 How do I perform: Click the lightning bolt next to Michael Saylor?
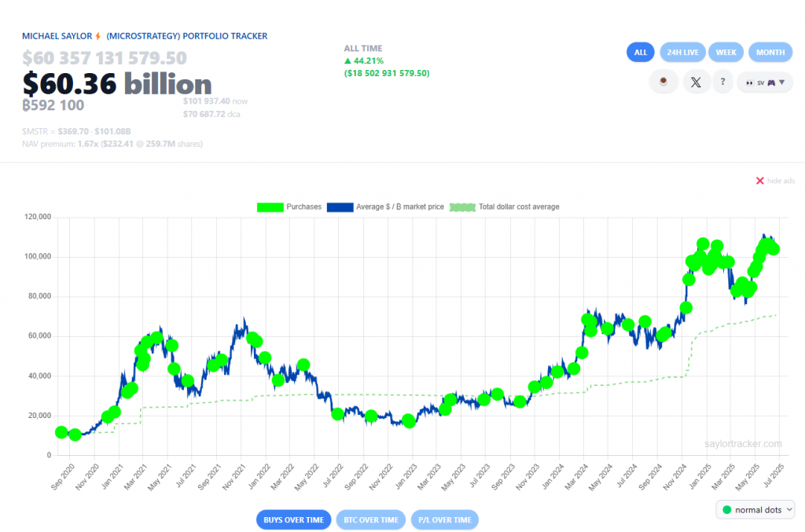pos(97,35)
